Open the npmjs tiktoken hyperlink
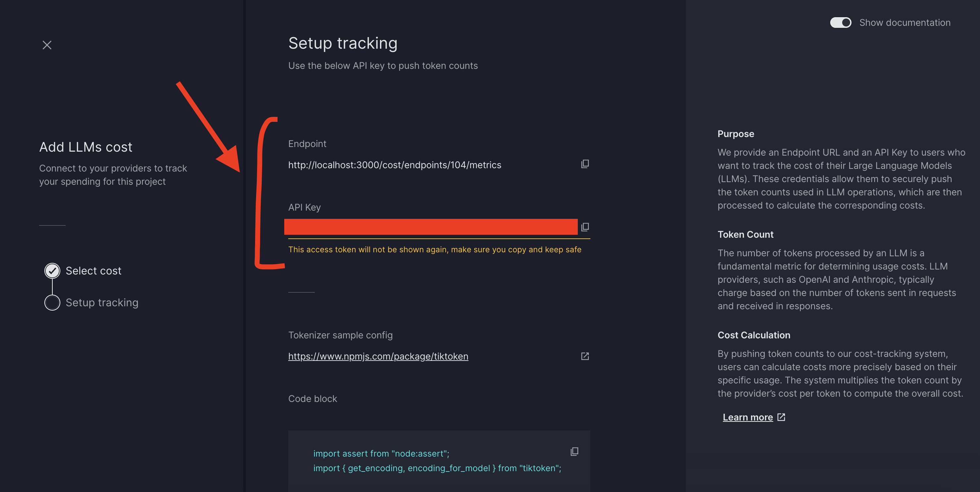The image size is (980, 492). tap(378, 356)
